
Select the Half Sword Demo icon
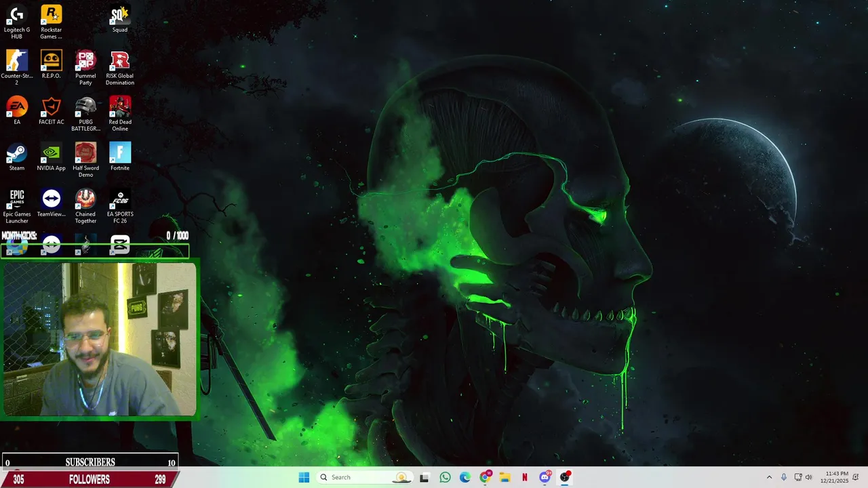coord(85,160)
